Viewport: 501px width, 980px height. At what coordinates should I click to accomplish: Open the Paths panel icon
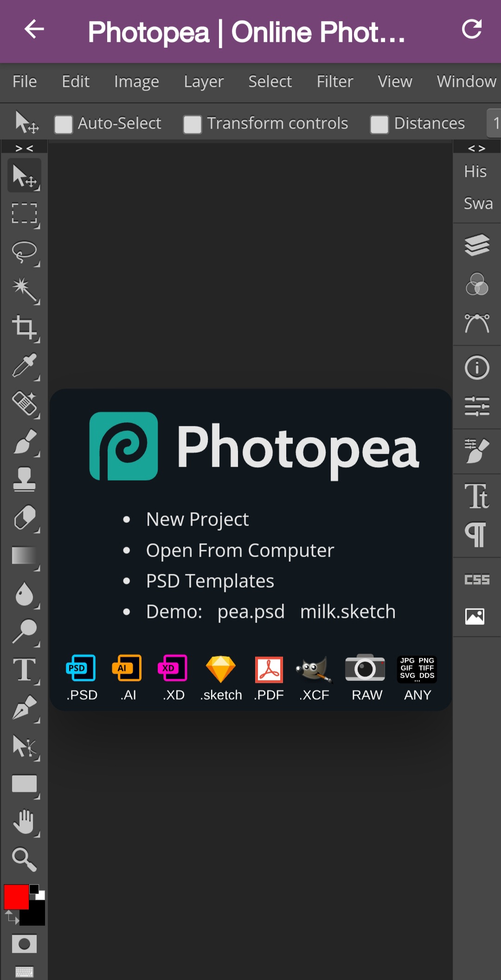(x=477, y=323)
